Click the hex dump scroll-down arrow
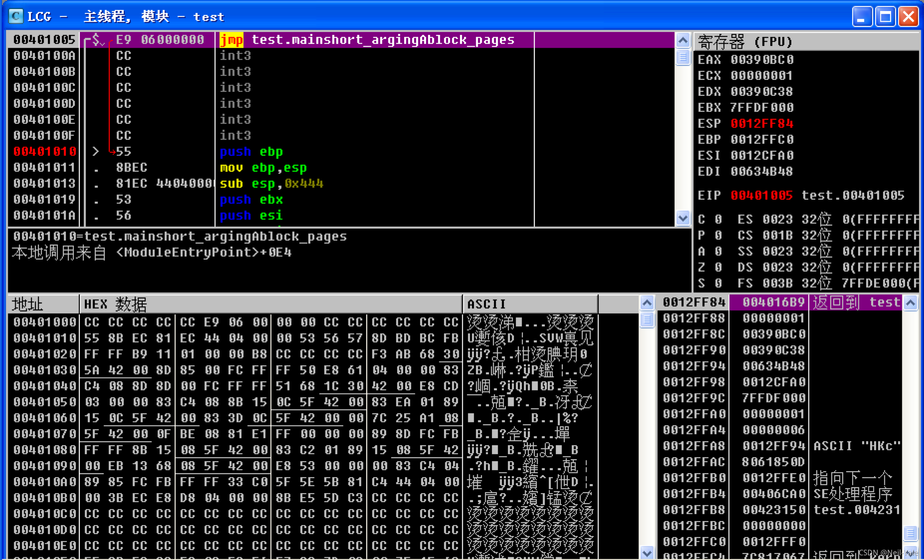 point(647,553)
